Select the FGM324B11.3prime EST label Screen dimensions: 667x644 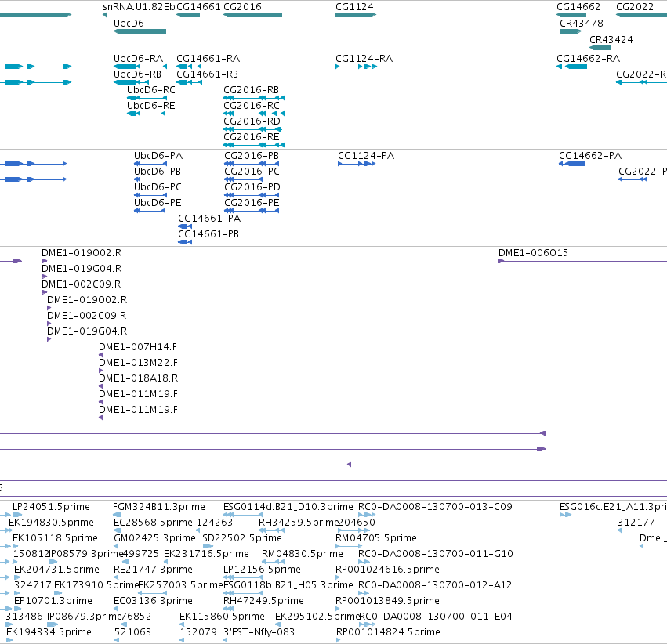click(x=159, y=507)
